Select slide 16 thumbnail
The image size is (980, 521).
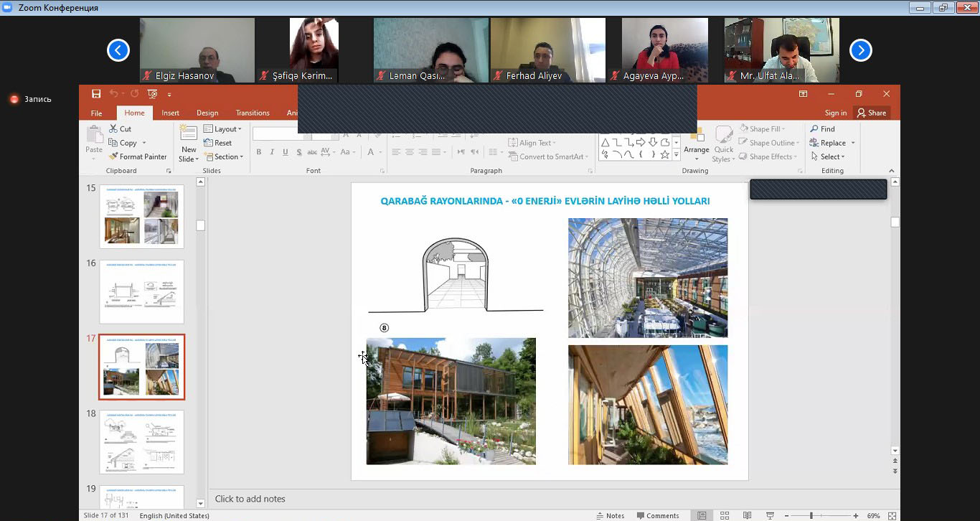[x=141, y=291]
